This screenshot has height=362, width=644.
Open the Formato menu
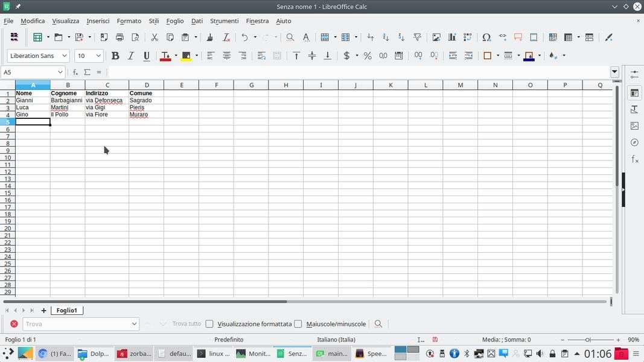click(x=129, y=21)
